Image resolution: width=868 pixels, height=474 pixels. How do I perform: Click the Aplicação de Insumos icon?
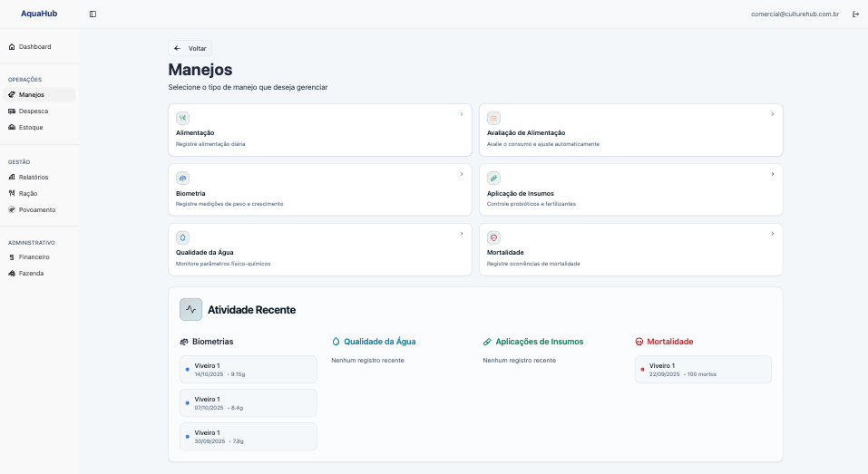(493, 178)
